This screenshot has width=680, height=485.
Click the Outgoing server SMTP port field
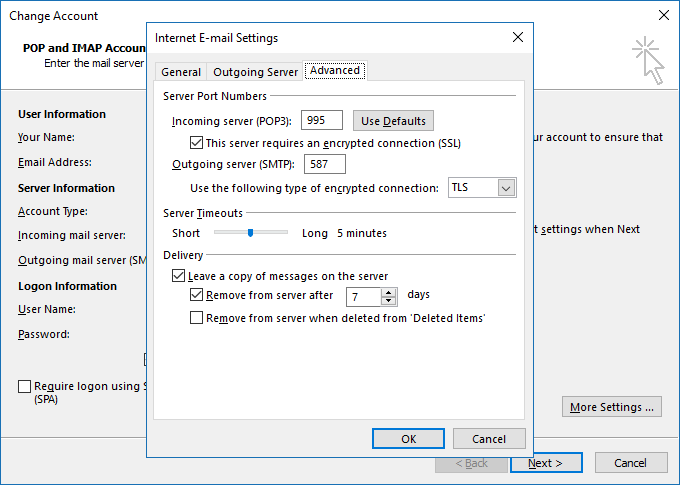[x=325, y=164]
